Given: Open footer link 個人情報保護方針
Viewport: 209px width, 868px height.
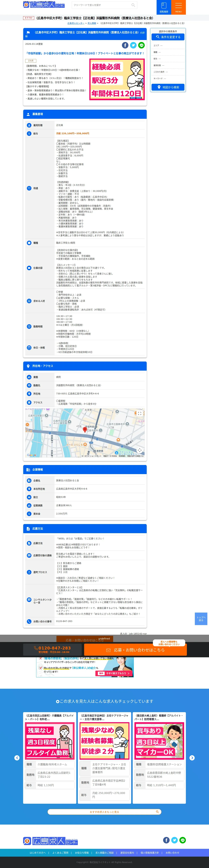Looking at the screenshot, I should (x=150, y=853).
